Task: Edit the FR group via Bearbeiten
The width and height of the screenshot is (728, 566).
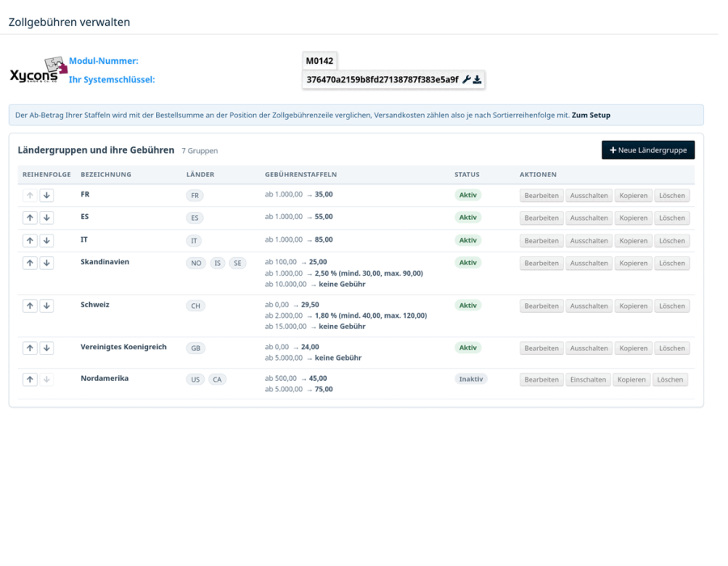Action: (x=541, y=196)
